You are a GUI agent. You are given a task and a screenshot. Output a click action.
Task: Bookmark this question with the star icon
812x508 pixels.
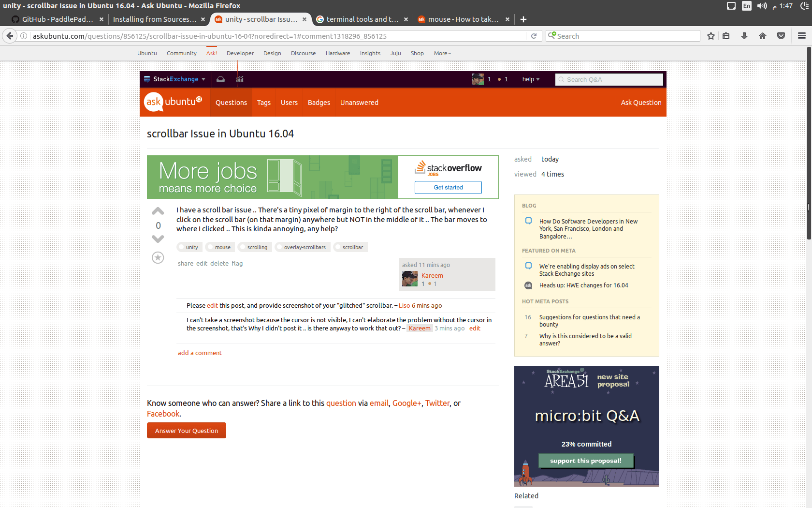[x=710, y=36]
